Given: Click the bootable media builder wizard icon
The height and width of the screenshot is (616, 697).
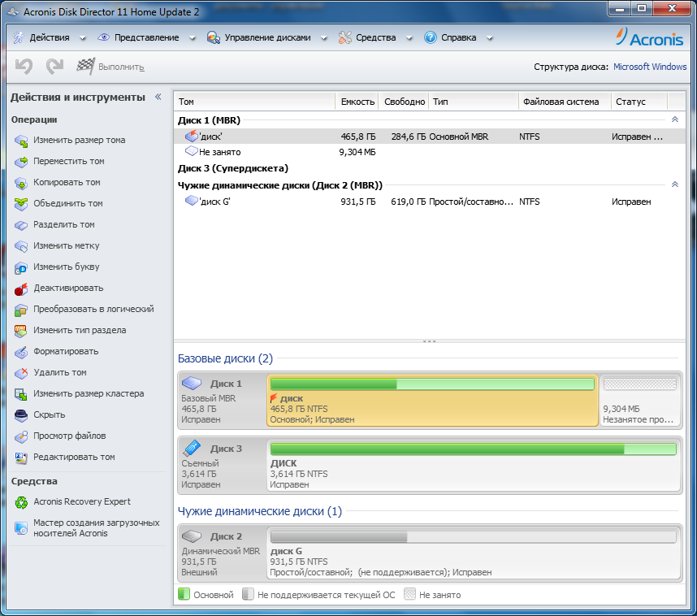Looking at the screenshot, I should point(21,528).
